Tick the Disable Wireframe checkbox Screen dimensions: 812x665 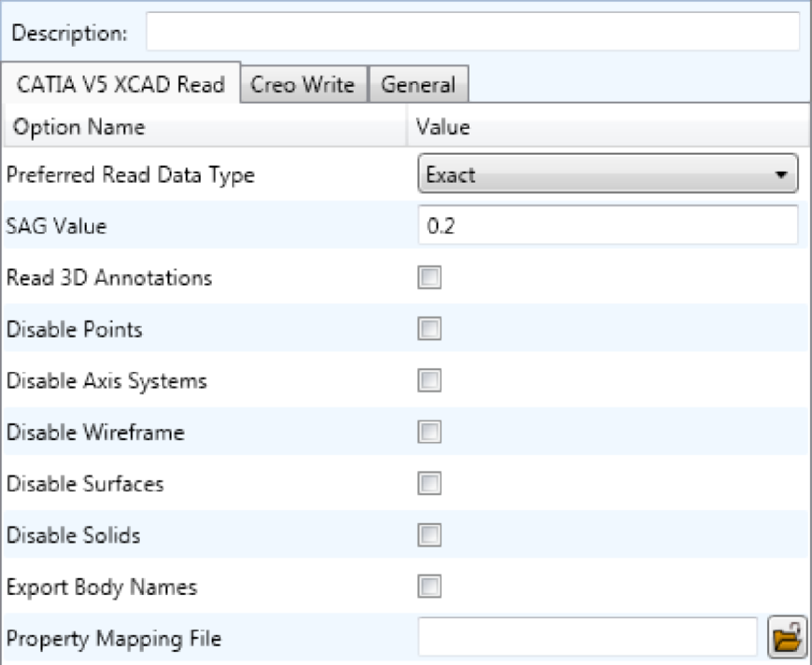click(429, 432)
